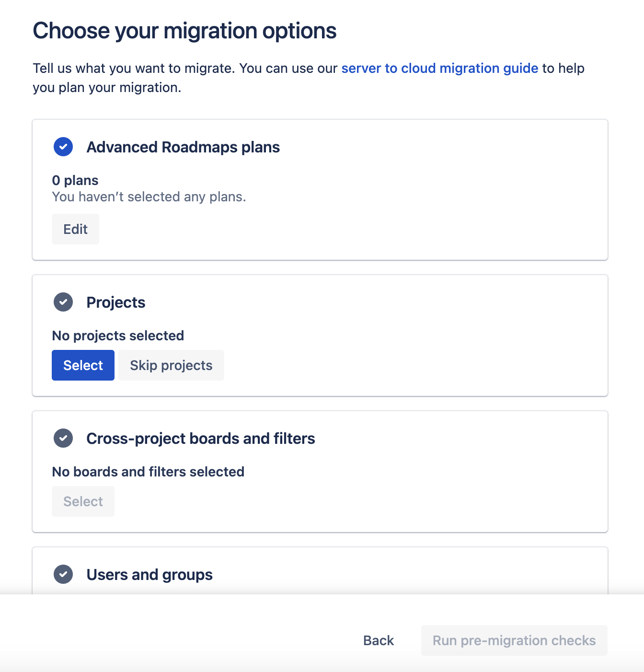Click the 0 plans count text
The width and height of the screenshot is (644, 672).
tap(75, 180)
